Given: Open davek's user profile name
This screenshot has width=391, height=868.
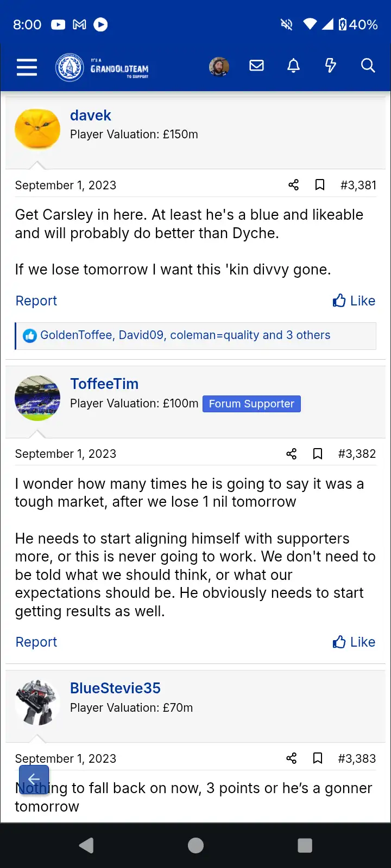Looking at the screenshot, I should point(90,116).
